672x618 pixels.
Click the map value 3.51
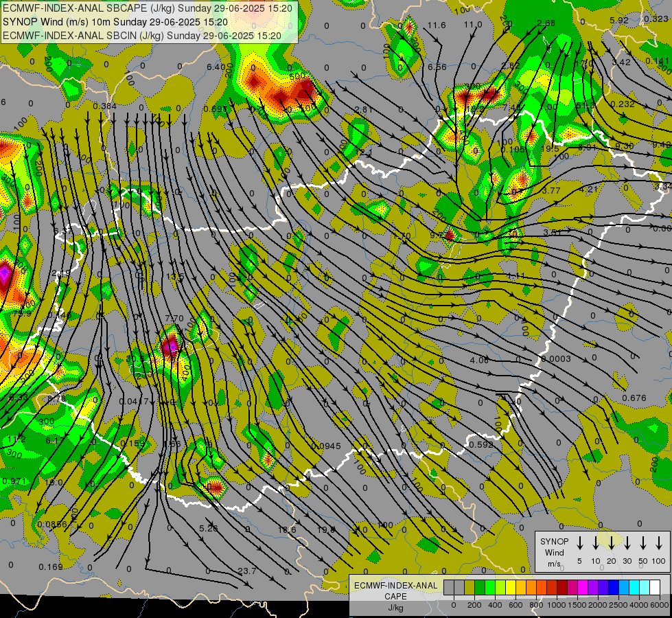[552, 233]
